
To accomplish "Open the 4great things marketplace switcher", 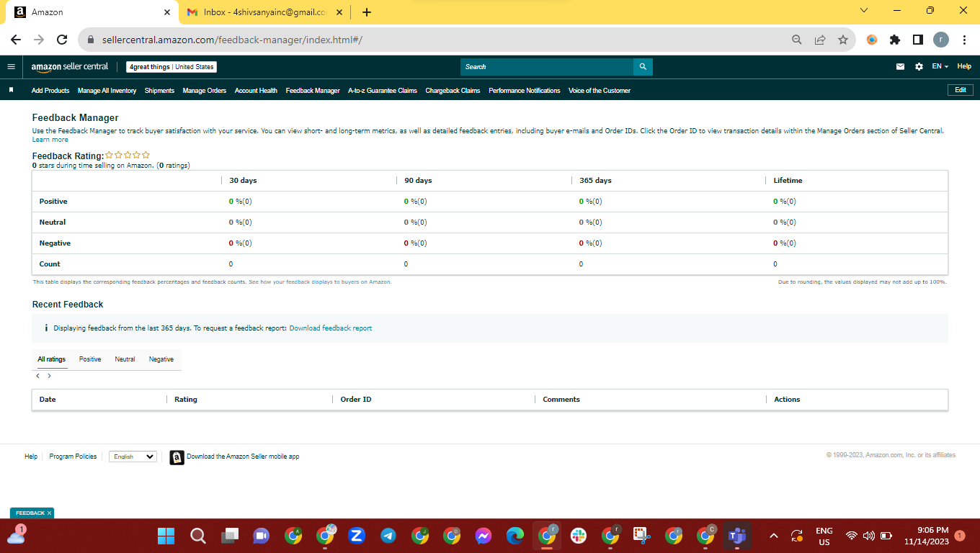I will pos(171,67).
